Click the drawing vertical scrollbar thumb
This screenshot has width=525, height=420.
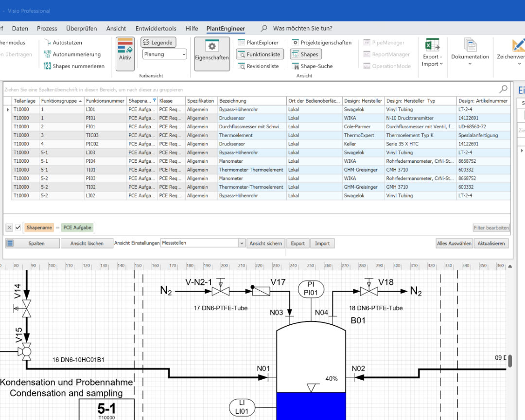click(x=510, y=361)
